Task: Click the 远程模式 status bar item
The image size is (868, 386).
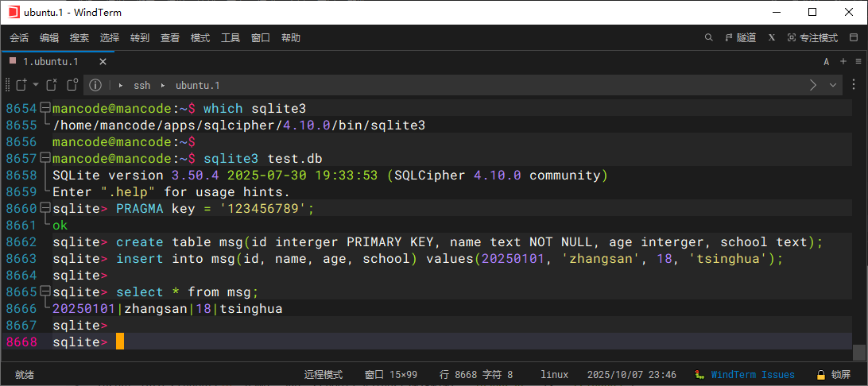Action: click(323, 375)
